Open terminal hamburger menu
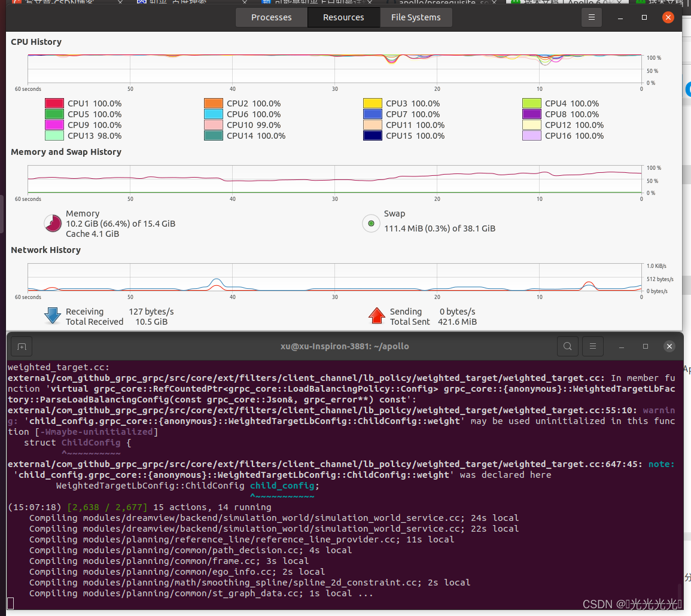This screenshot has height=616, width=691. [593, 346]
